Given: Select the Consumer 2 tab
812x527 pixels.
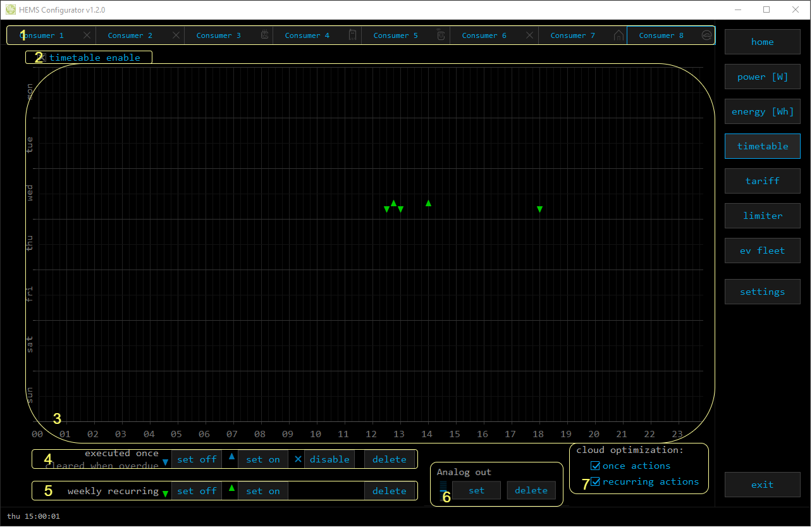Looking at the screenshot, I should click(130, 35).
